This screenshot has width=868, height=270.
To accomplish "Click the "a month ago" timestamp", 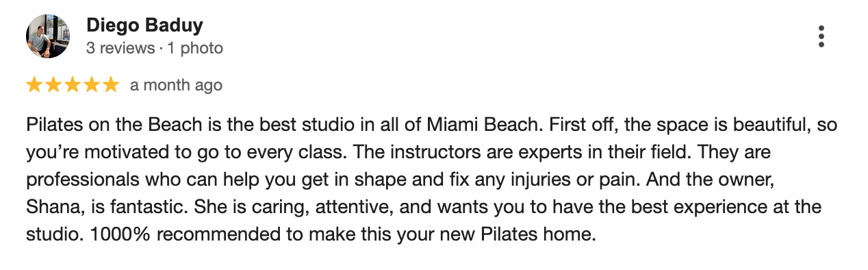I will tap(176, 85).
